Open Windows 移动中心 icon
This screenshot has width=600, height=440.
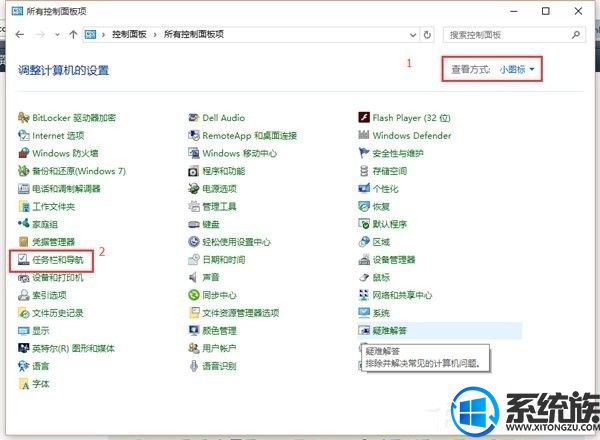(x=194, y=153)
